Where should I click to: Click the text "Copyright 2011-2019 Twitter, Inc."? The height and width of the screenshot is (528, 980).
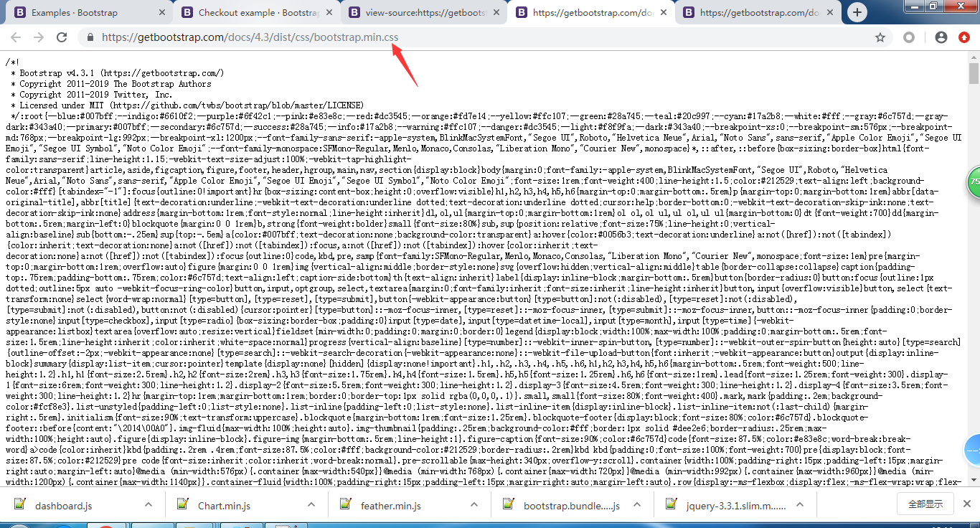point(96,95)
